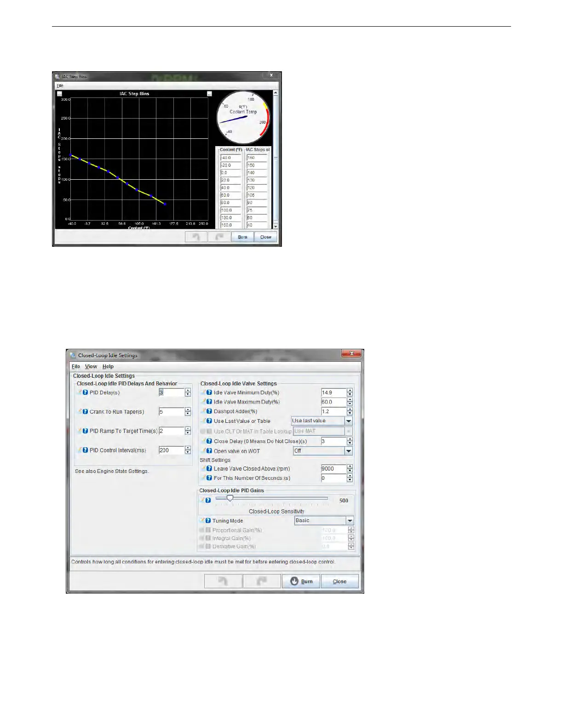Viewport: 563px width, 728px height.
Task: Click the IAC Steps cell showing 160
Action: click(x=257, y=158)
